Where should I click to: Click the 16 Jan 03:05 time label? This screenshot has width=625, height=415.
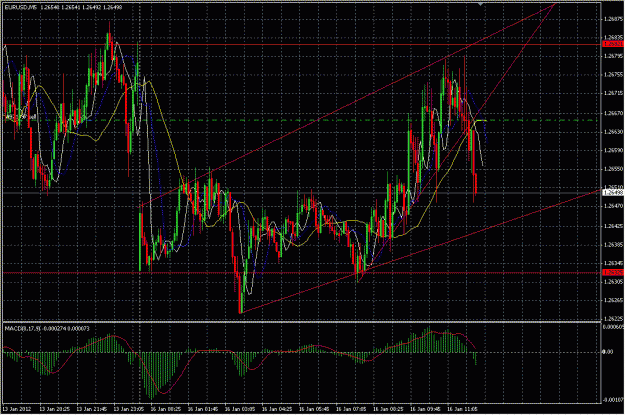[240, 409]
